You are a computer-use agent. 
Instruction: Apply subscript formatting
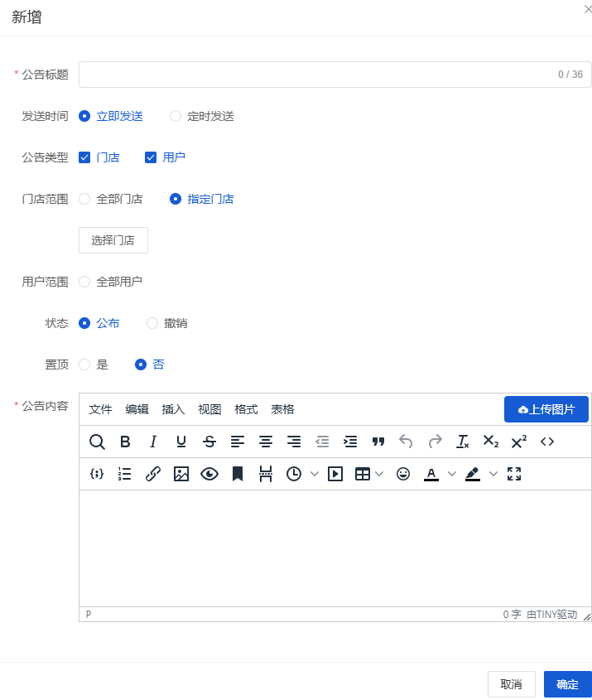[491, 442]
